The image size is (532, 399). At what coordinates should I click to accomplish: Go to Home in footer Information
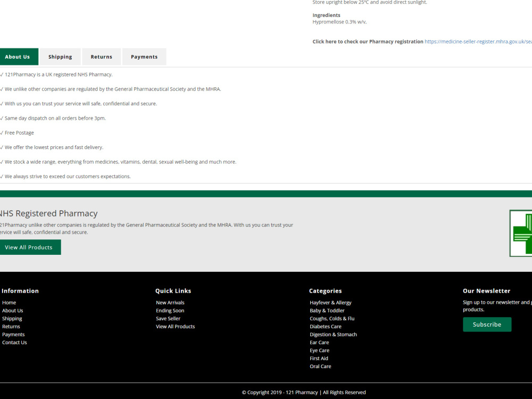9,303
